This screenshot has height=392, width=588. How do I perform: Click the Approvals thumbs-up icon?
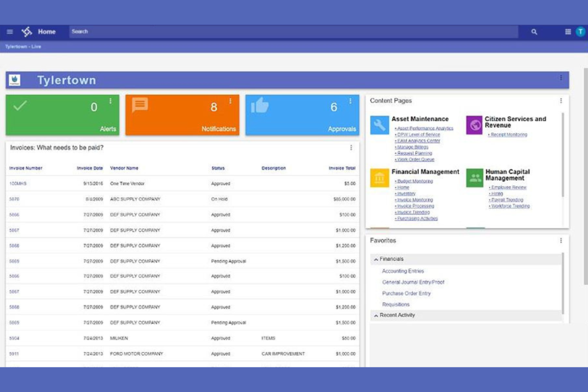tap(260, 106)
